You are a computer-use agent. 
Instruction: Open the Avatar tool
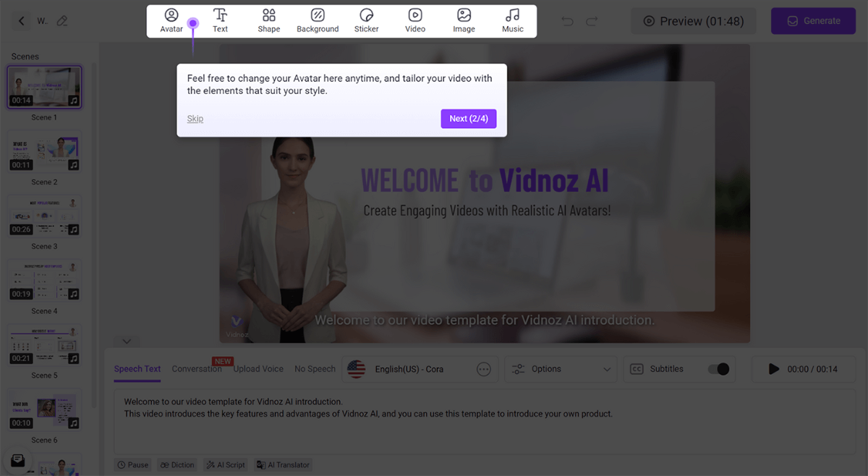pos(171,21)
